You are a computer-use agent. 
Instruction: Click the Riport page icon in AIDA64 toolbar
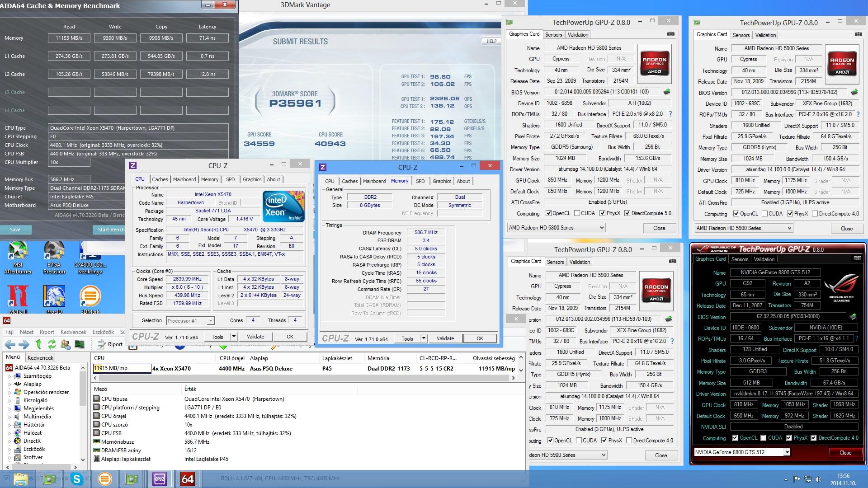pos(100,344)
